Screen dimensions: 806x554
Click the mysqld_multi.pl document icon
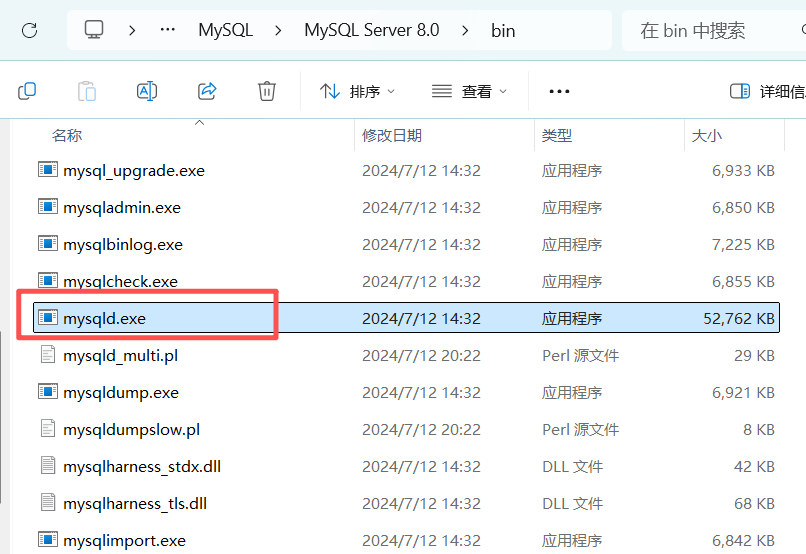48,355
